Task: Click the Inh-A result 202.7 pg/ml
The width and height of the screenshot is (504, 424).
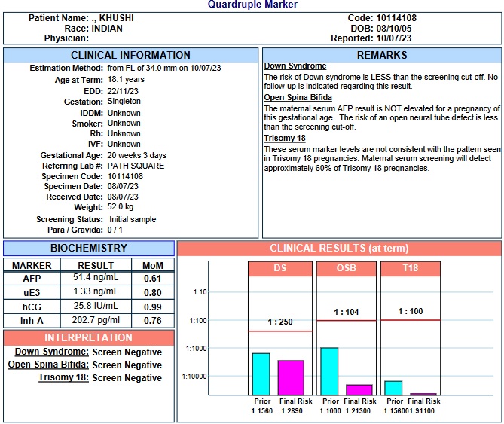Action: point(96,320)
